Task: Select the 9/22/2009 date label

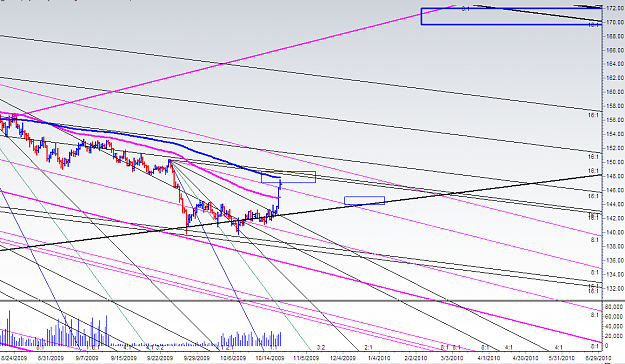Action: (159, 358)
